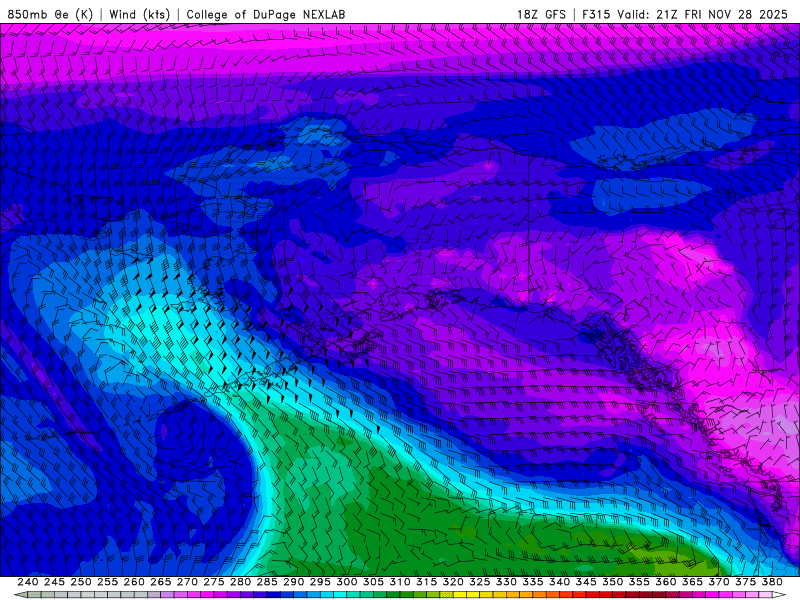
Task: Click the 255 label on the color scale
Action: click(107, 582)
